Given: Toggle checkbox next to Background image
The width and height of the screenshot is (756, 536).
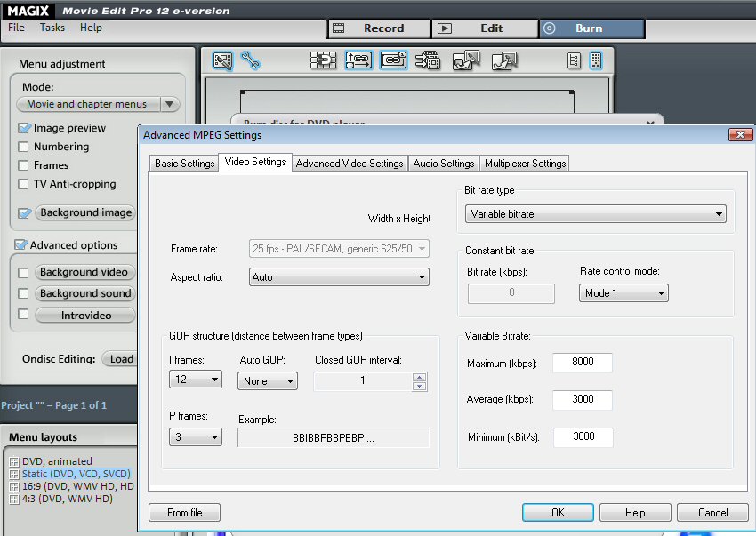Looking at the screenshot, I should 23,213.
